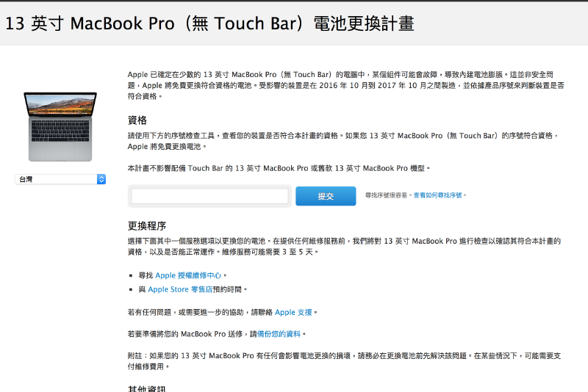Viewport: 588px width, 392px height.
Task: Click the 資格 section heading
Action: [x=137, y=120]
